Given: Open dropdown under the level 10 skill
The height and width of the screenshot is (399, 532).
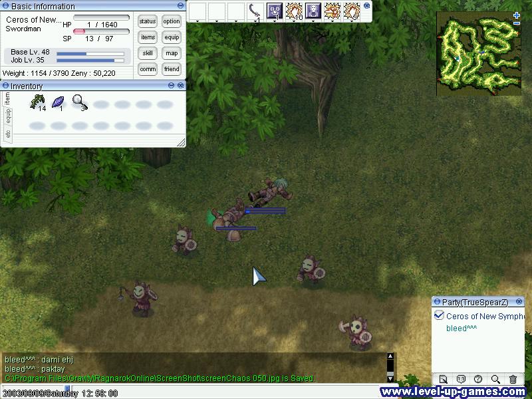Looking at the screenshot, I should (294, 21).
